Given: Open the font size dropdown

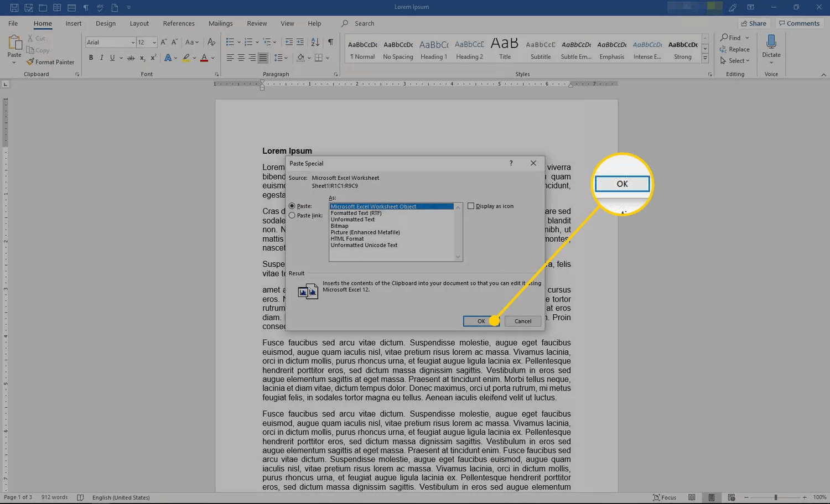Looking at the screenshot, I should click(x=147, y=42).
